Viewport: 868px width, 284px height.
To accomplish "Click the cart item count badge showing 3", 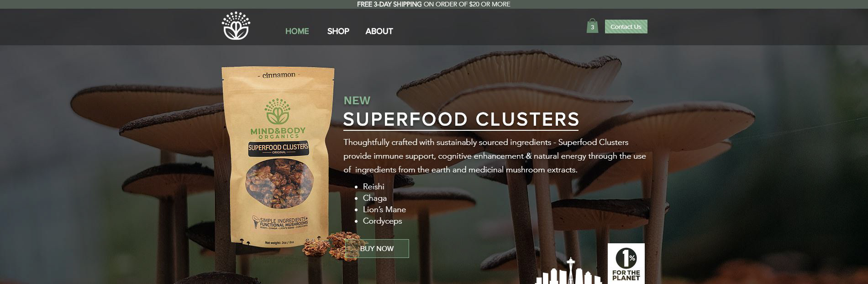I will (592, 27).
